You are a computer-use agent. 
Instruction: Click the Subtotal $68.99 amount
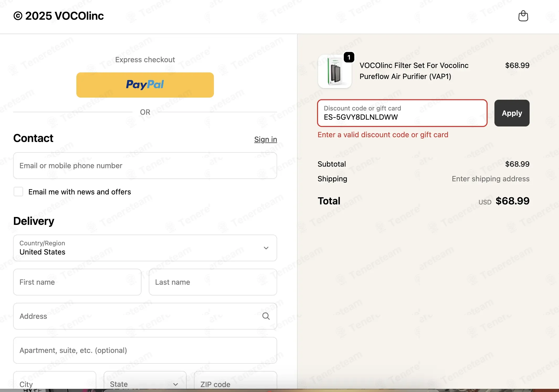pyautogui.click(x=517, y=164)
